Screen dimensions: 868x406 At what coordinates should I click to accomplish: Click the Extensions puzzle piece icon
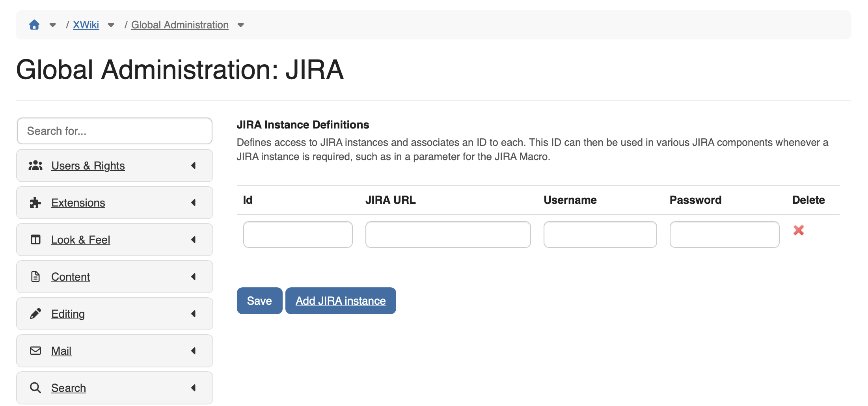pos(35,203)
